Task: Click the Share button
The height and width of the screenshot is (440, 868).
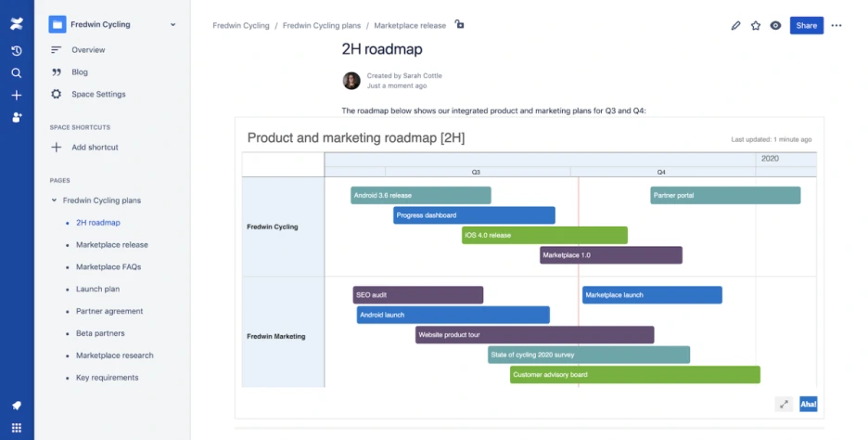Action: (807, 25)
